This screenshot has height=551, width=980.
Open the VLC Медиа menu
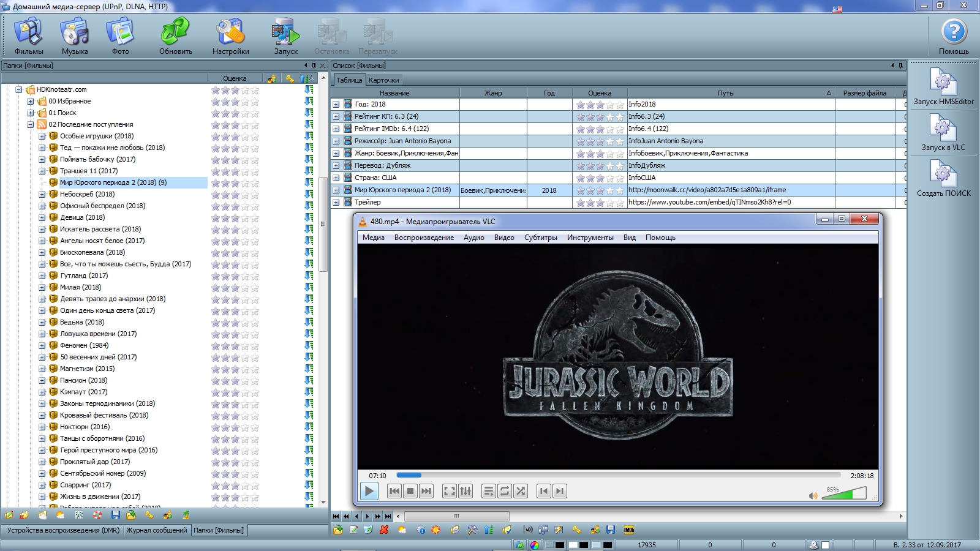point(374,238)
